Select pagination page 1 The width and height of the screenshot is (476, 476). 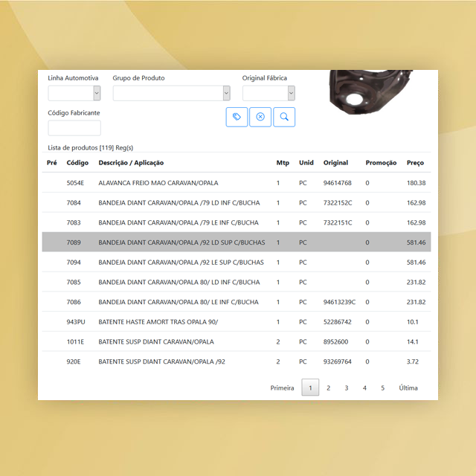pos(310,387)
